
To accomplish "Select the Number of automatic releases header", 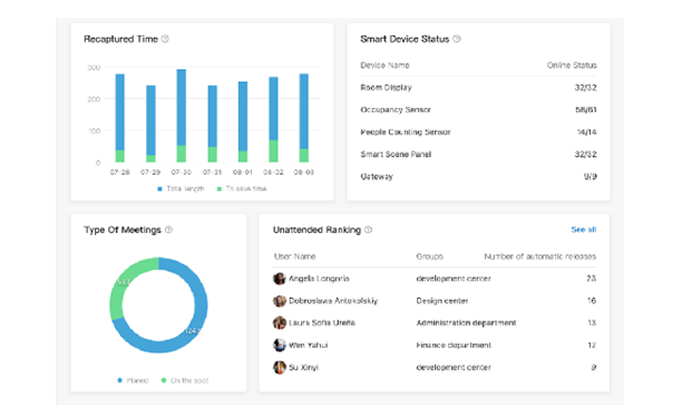I will [x=540, y=256].
